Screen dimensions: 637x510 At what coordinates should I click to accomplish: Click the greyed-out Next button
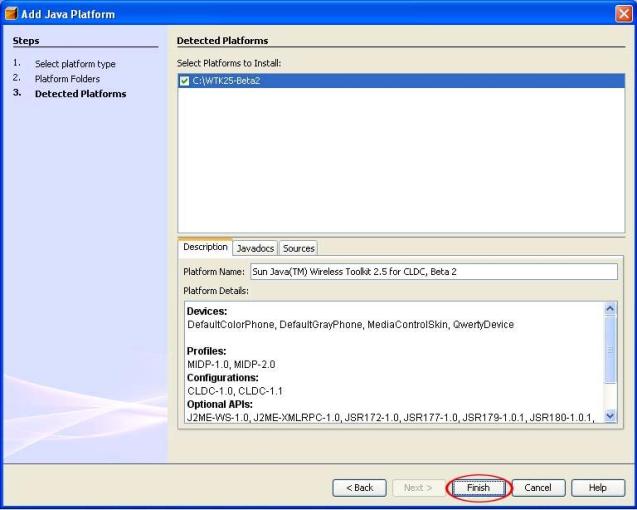coord(418,487)
